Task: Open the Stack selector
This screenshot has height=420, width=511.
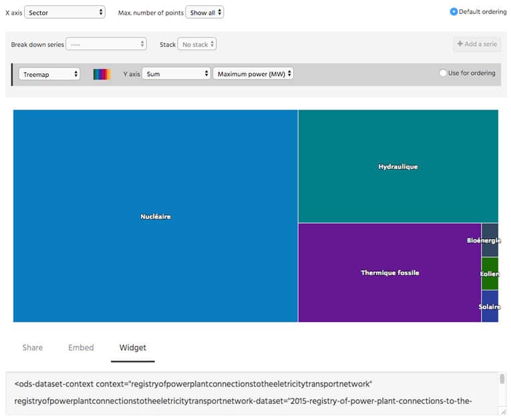Action: point(196,44)
